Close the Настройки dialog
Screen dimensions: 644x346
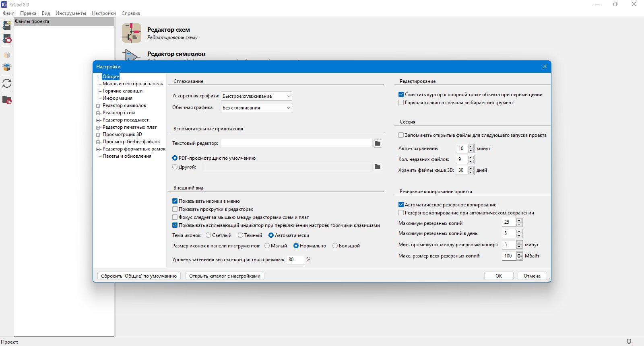(x=545, y=66)
